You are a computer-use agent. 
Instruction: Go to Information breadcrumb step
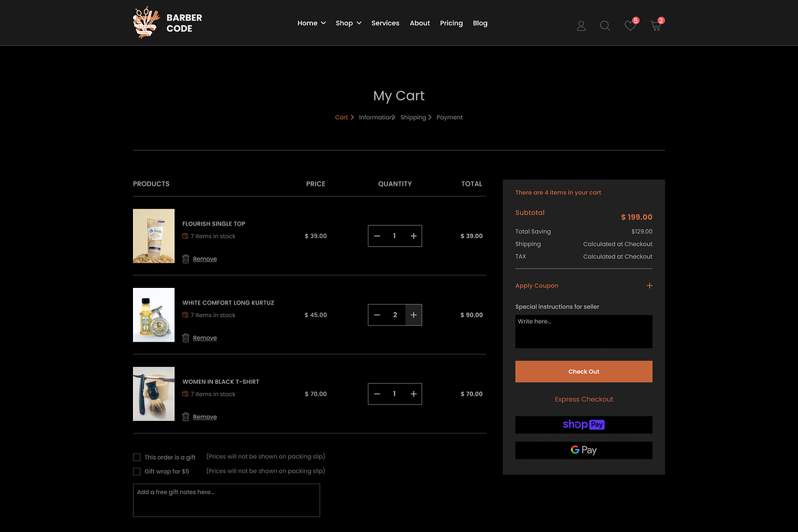[375, 118]
